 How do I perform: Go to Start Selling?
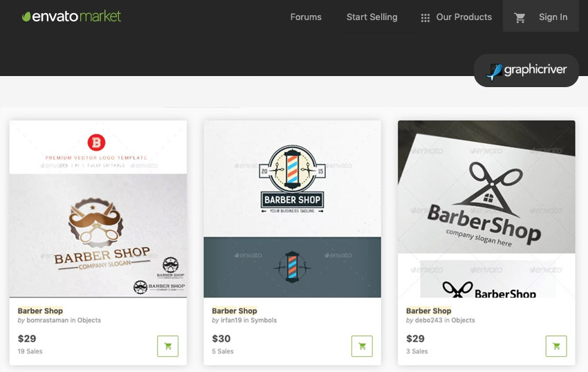[x=371, y=17]
